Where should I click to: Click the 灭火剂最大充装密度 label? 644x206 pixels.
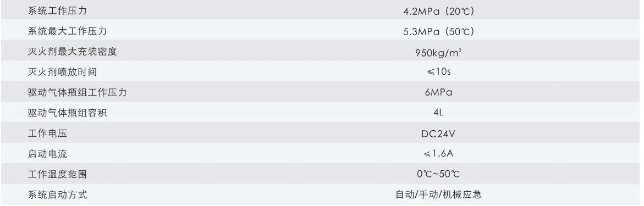[x=72, y=52]
